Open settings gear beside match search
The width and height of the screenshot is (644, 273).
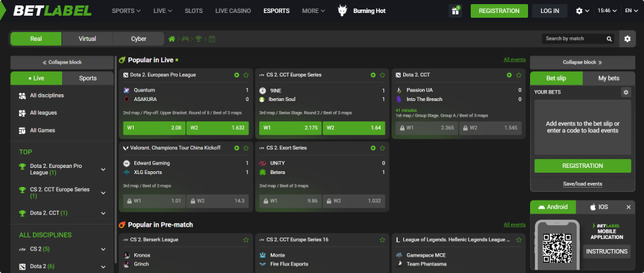[627, 39]
